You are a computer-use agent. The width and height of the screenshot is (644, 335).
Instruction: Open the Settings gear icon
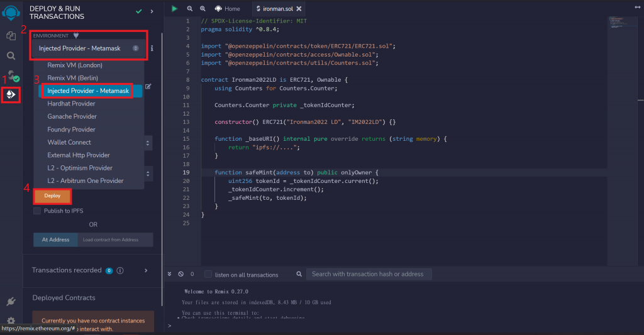pyautogui.click(x=11, y=320)
